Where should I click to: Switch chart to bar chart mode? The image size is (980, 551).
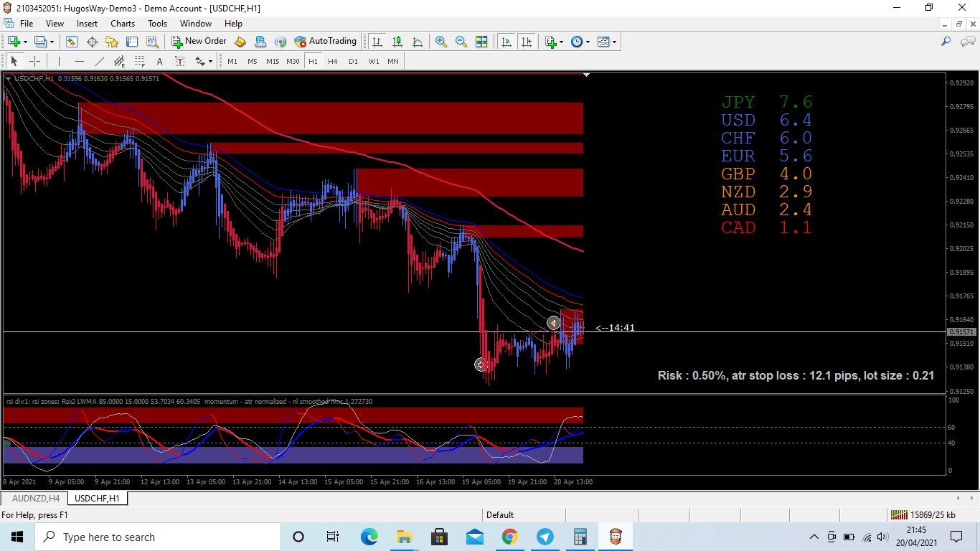[377, 42]
